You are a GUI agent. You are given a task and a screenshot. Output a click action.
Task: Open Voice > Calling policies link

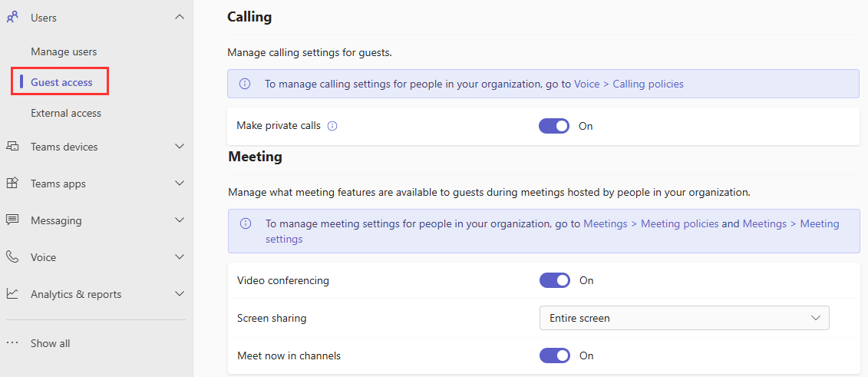click(629, 84)
